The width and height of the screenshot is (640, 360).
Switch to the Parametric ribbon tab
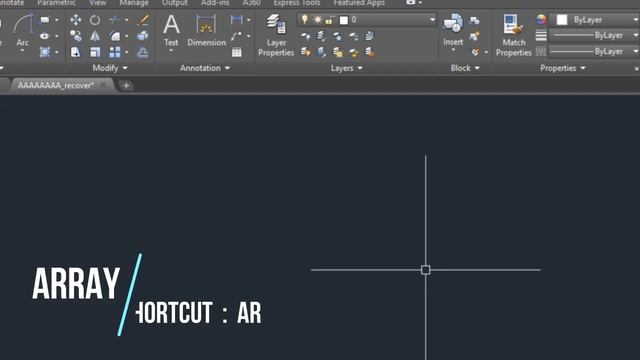[56, 3]
